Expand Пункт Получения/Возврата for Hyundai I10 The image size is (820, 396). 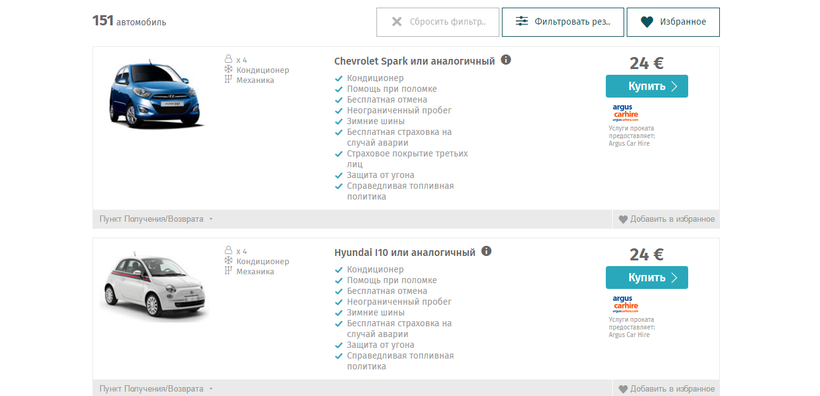tap(156, 389)
